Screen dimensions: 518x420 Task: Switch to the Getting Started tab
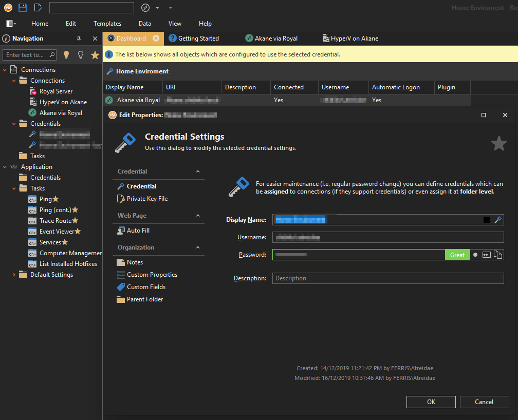coord(194,39)
